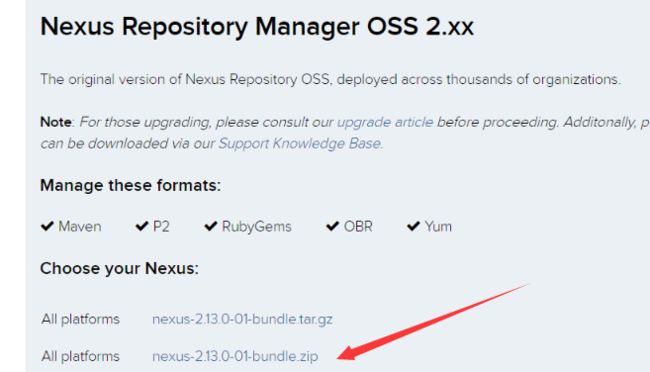
Task: Select the Maven format label
Action: click(80, 226)
